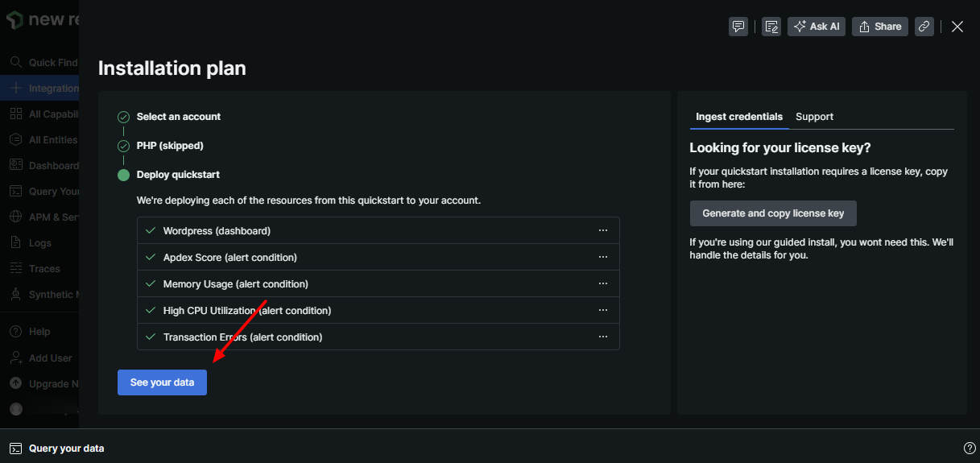Open Logs in the sidebar

(39, 243)
